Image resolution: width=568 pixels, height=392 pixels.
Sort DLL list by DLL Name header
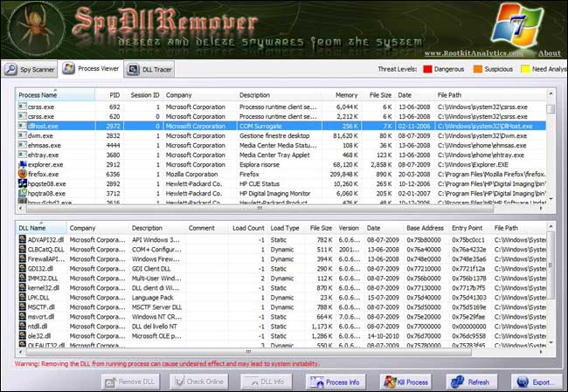pos(41,228)
